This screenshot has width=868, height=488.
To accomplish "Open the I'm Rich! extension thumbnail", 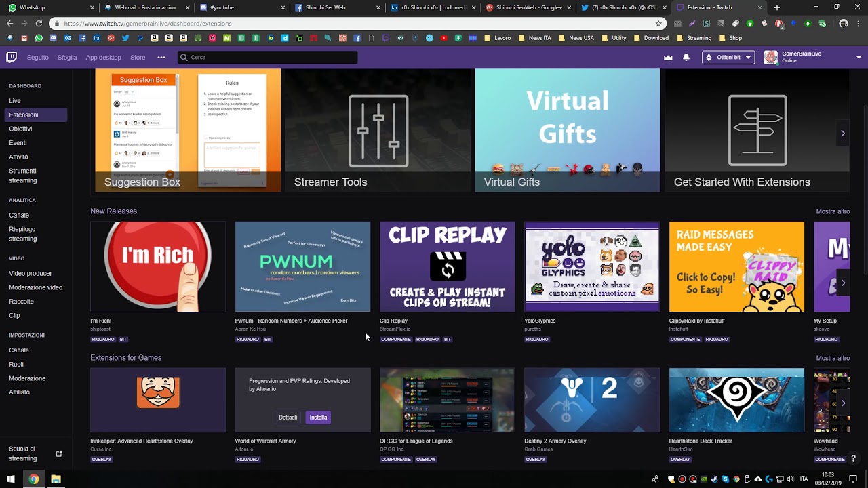I will pos(158,267).
